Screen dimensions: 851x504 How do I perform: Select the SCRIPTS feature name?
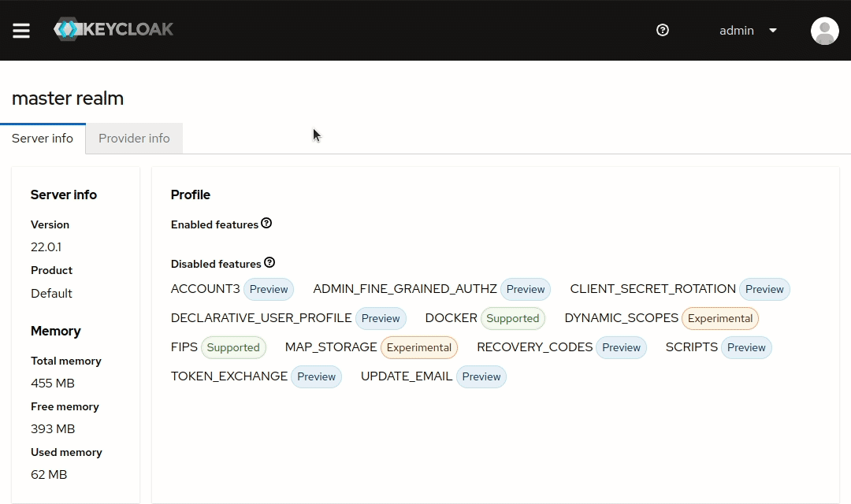pos(692,347)
